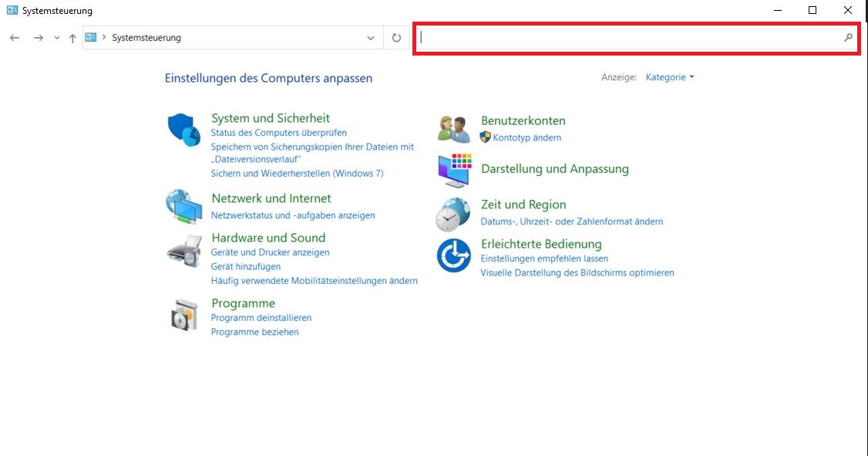Click the Hardware und Sound printer icon

coord(183,250)
